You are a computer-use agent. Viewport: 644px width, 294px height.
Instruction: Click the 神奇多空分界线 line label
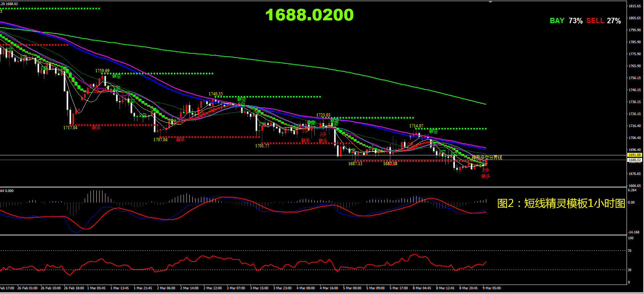[x=487, y=158]
